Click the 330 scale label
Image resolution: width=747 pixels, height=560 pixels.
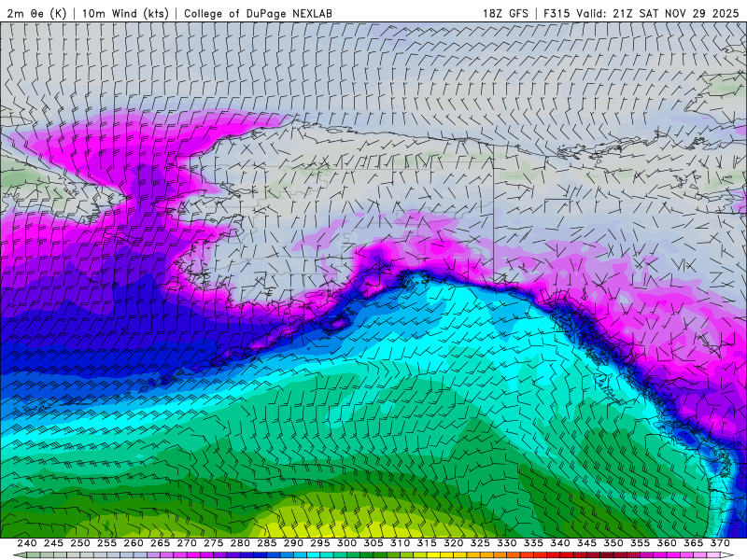[507, 543]
